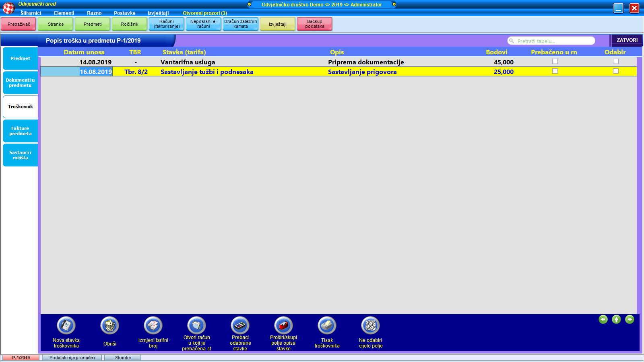Click Prebaci odabrane stavke icon
Viewport: 644px width, 362px height.
240,325
